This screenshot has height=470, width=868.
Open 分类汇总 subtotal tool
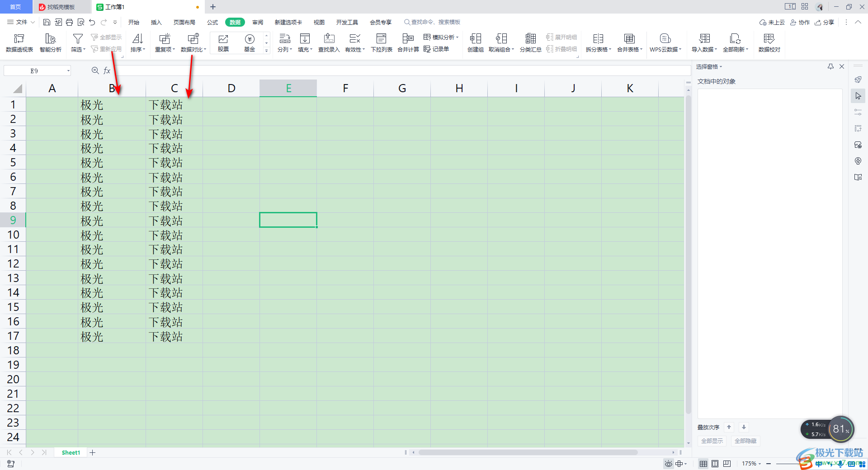pos(531,43)
